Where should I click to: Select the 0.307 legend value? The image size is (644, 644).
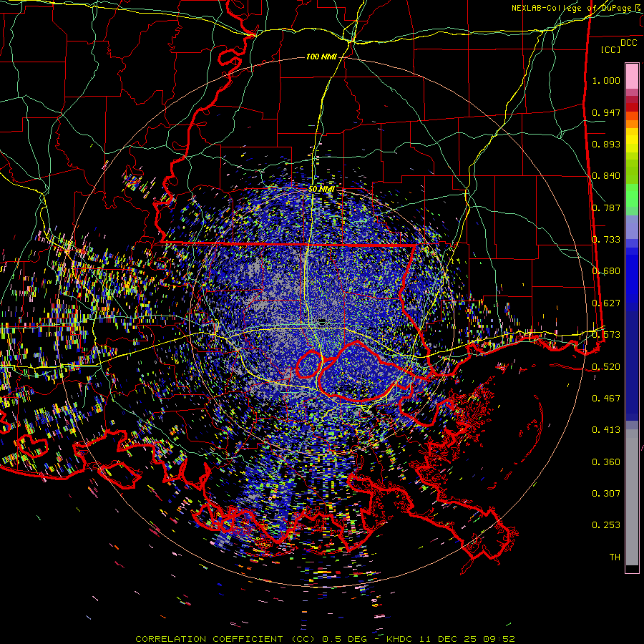click(606, 494)
